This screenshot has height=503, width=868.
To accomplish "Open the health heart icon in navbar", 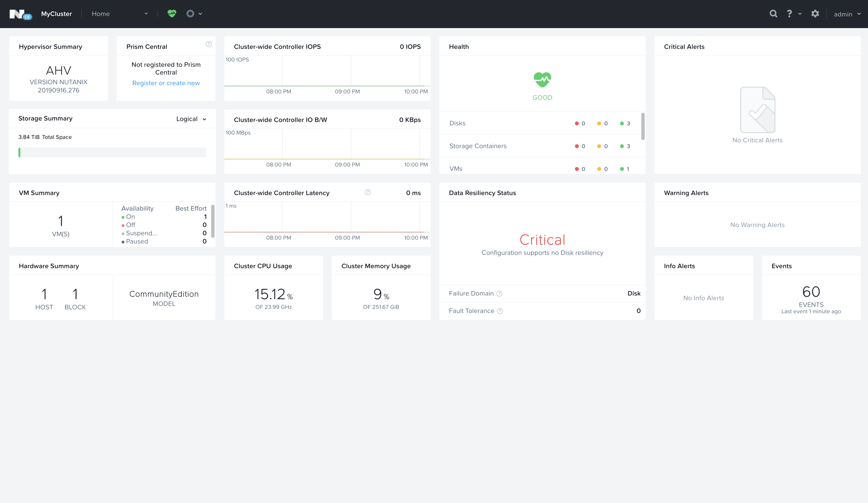I will (171, 13).
